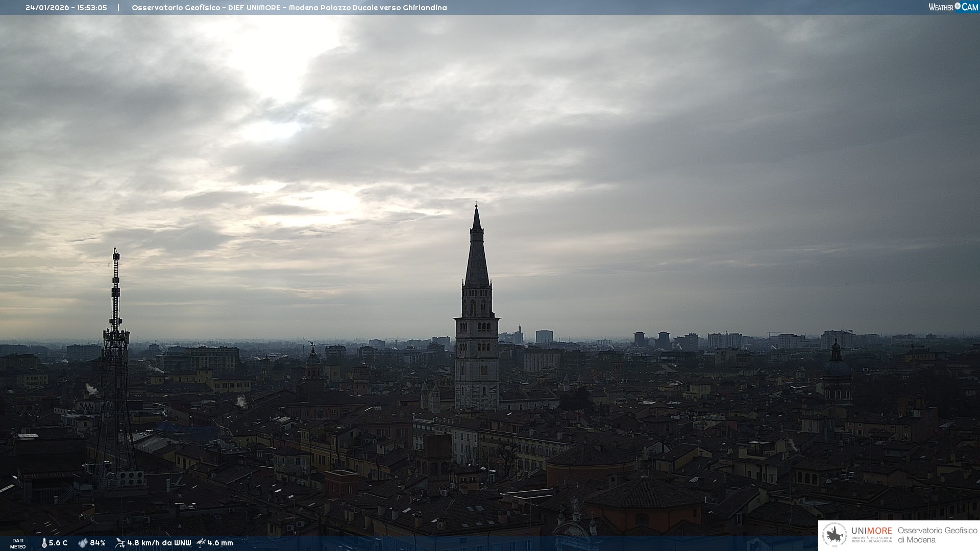980x551 pixels.
Task: Click the UNIMORE wordmark in bottom logo
Action: 871,531
